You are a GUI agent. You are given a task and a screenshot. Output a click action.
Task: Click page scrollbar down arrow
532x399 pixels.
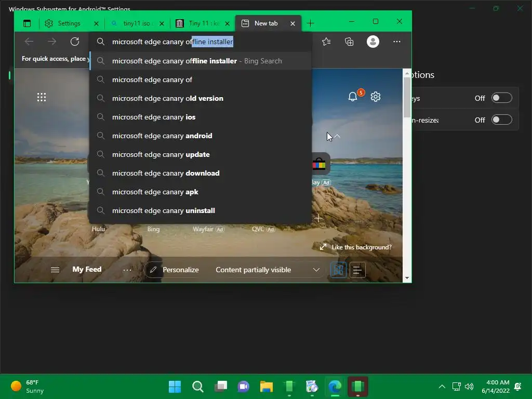(407, 278)
